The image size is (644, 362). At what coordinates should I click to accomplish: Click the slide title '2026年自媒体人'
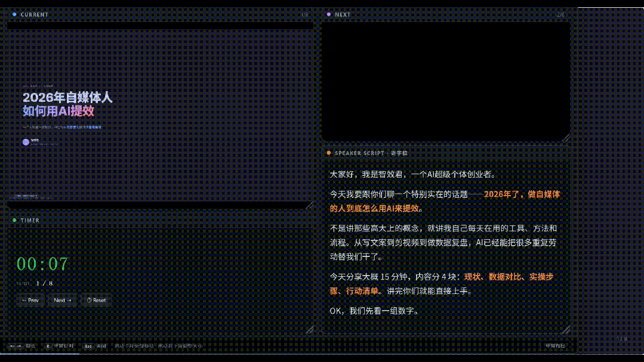[67, 97]
